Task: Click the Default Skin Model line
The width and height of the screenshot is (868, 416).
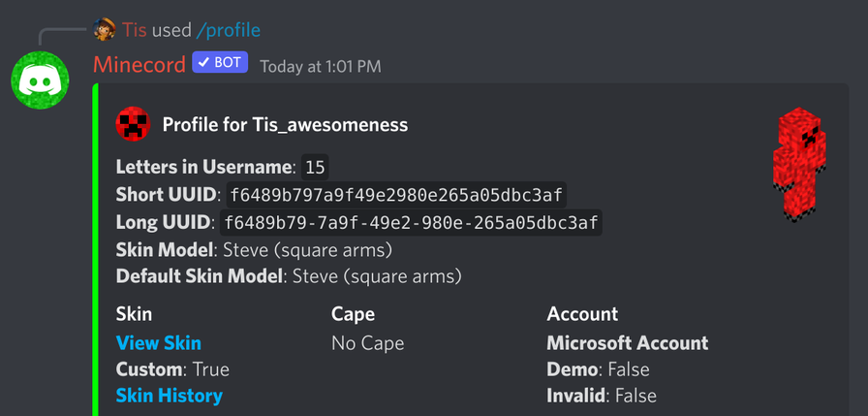Action: coord(289,275)
